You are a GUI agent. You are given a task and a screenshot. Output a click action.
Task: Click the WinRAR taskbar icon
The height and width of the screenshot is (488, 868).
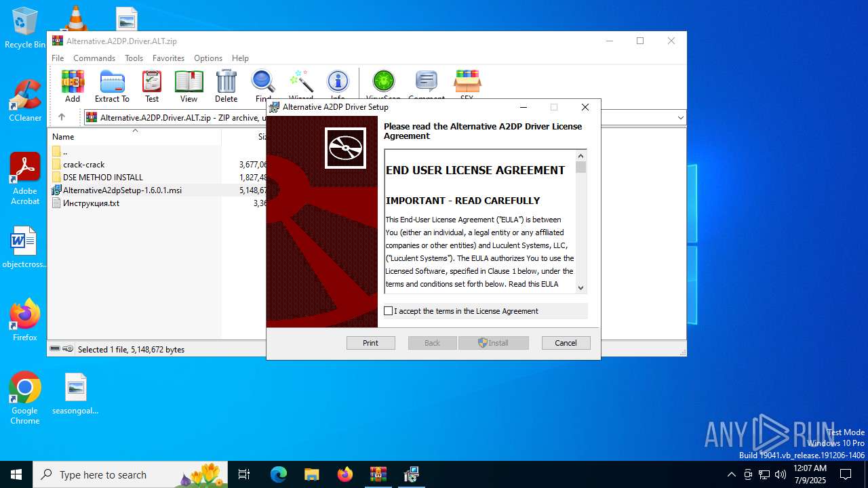click(x=378, y=474)
